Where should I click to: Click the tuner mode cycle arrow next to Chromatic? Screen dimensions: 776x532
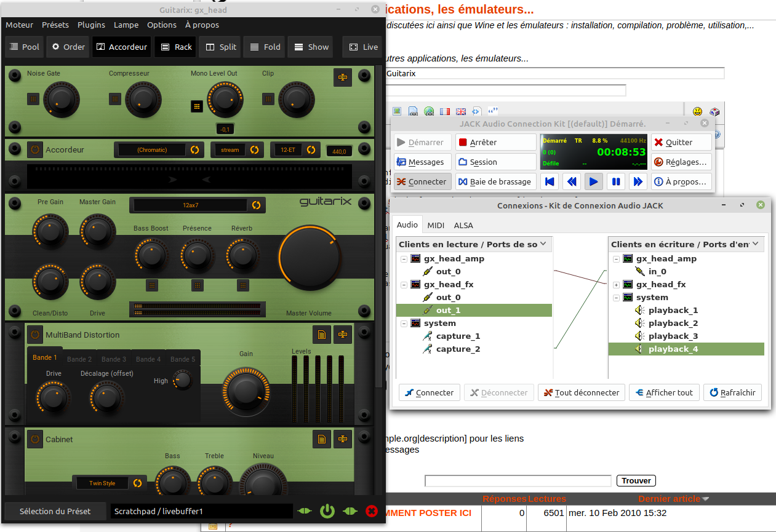tap(195, 149)
